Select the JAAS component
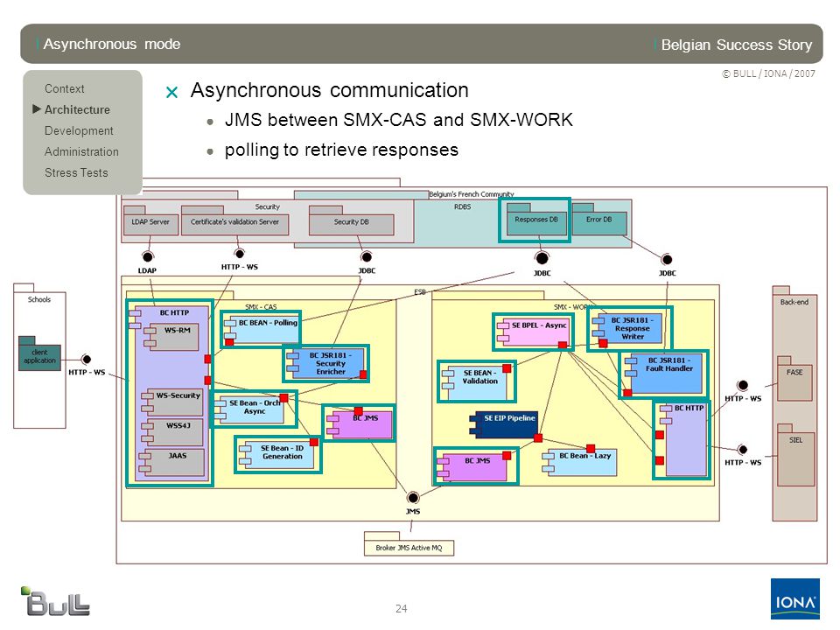Screen dimensions: 840x630 point(172,462)
